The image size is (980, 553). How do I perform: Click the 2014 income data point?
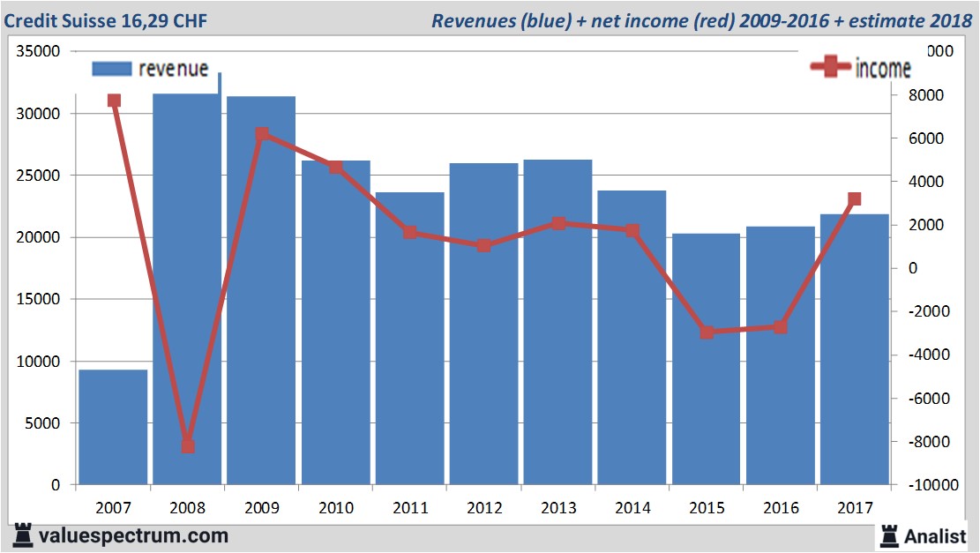632,230
